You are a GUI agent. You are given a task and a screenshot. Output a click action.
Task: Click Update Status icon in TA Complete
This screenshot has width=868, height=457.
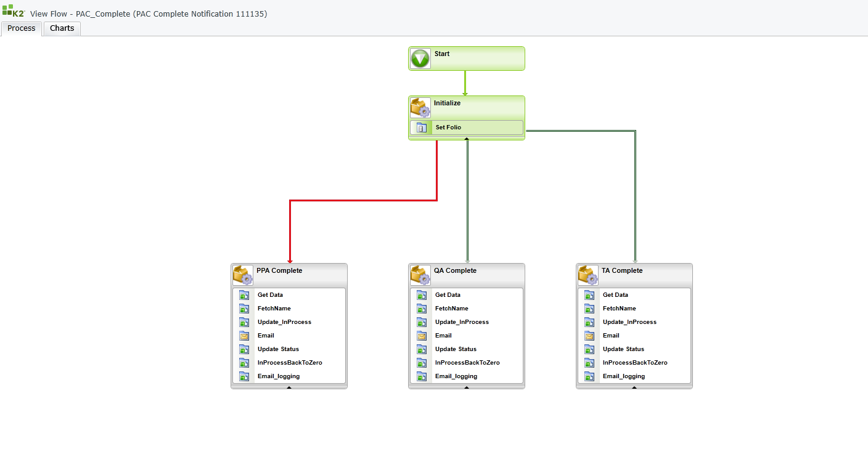(x=589, y=349)
